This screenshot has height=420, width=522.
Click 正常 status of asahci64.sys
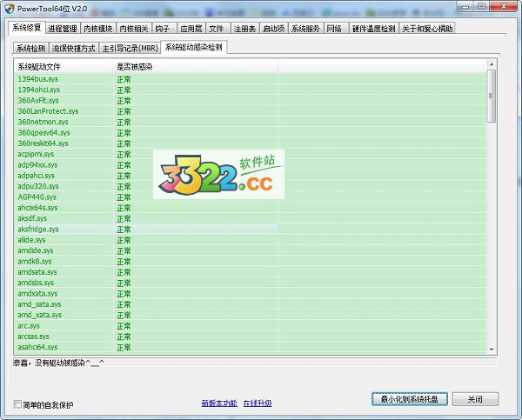[x=124, y=348]
